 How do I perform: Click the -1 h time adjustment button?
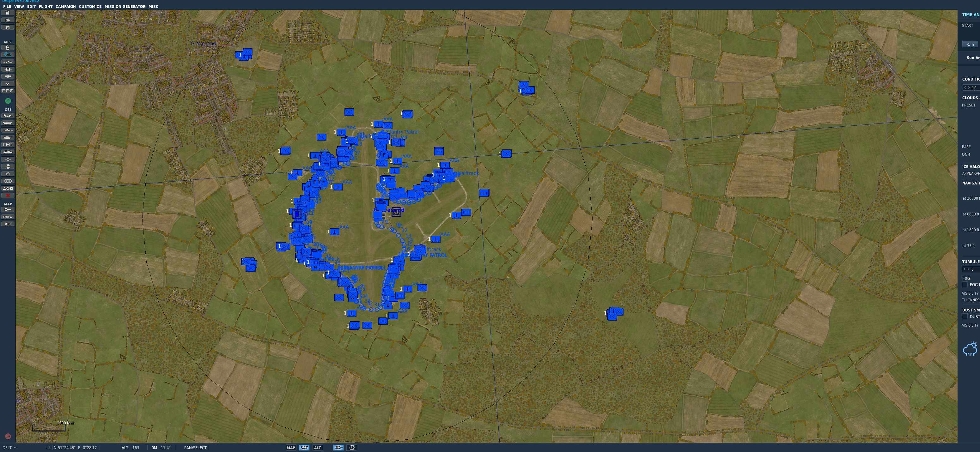tap(969, 44)
